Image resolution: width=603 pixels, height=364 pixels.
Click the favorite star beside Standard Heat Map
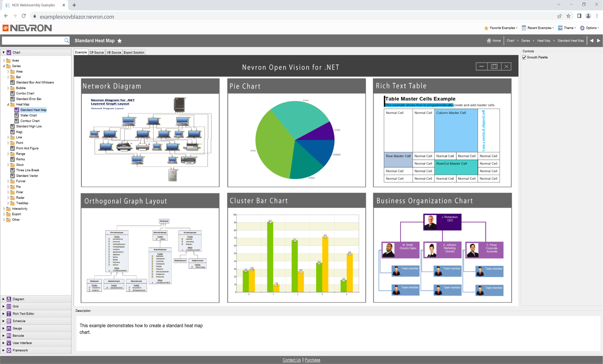[x=120, y=41]
